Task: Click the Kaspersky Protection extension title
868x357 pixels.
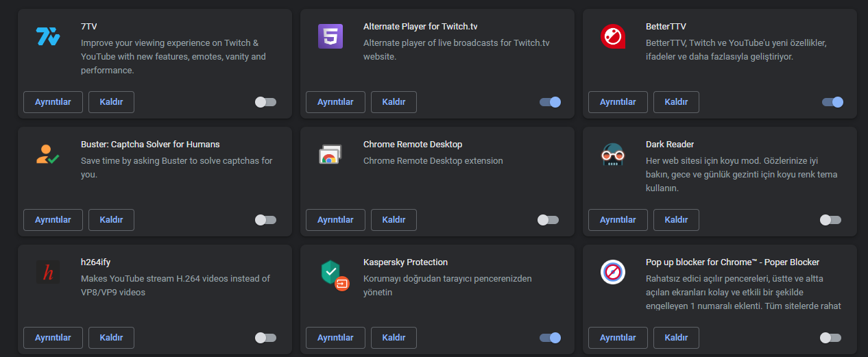Action: [x=405, y=262]
